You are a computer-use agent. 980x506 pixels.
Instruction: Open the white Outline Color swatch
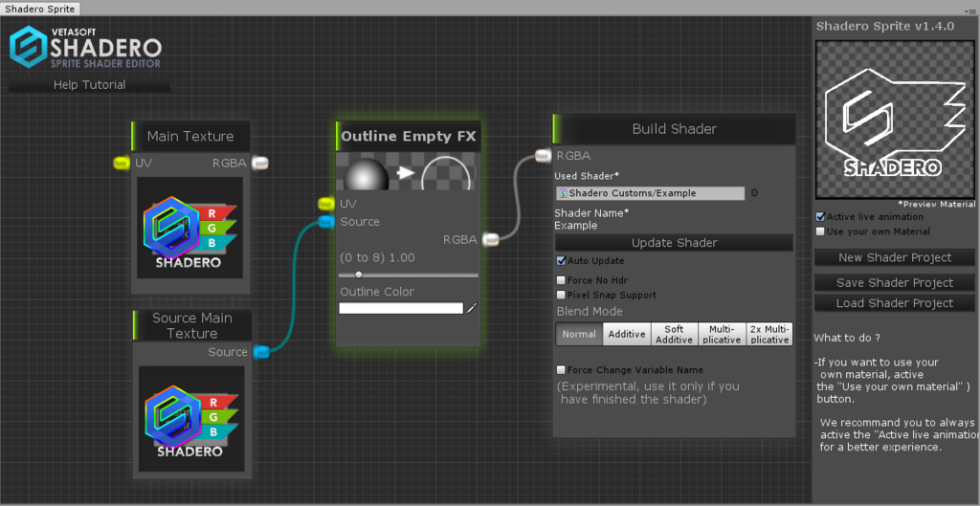[401, 308]
